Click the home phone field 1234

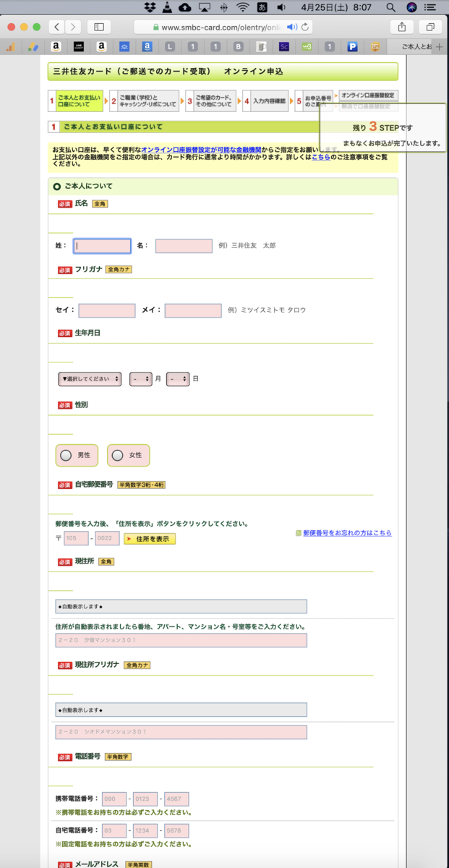pyautogui.click(x=145, y=831)
